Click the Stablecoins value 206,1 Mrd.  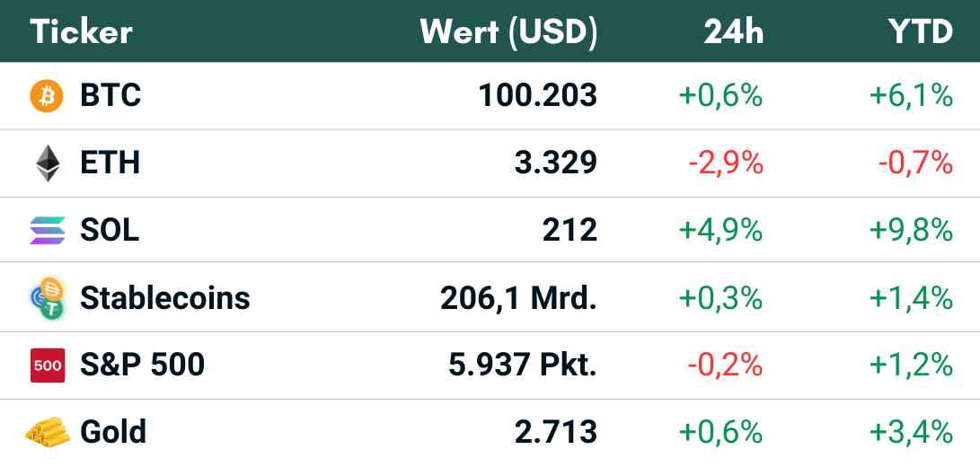pos(518,298)
